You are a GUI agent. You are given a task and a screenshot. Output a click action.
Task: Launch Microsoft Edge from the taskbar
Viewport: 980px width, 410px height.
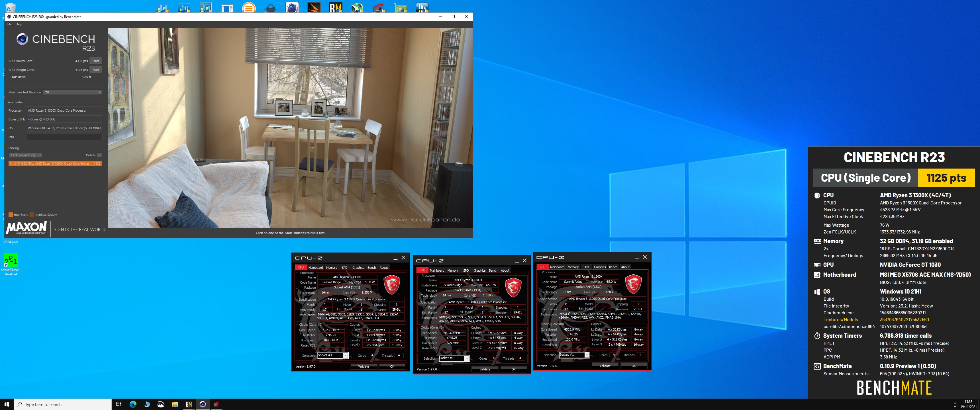133,404
